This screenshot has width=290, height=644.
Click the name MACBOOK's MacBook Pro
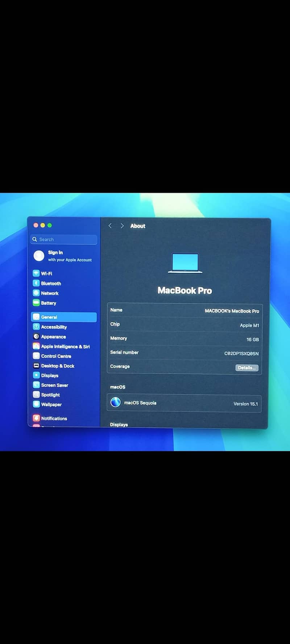(232, 311)
